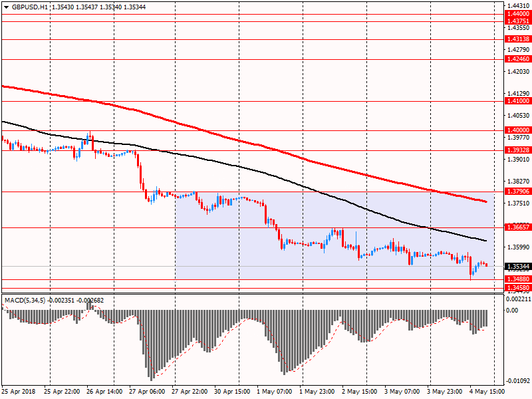Click the 2 May 15:00 time label

pyautogui.click(x=359, y=392)
